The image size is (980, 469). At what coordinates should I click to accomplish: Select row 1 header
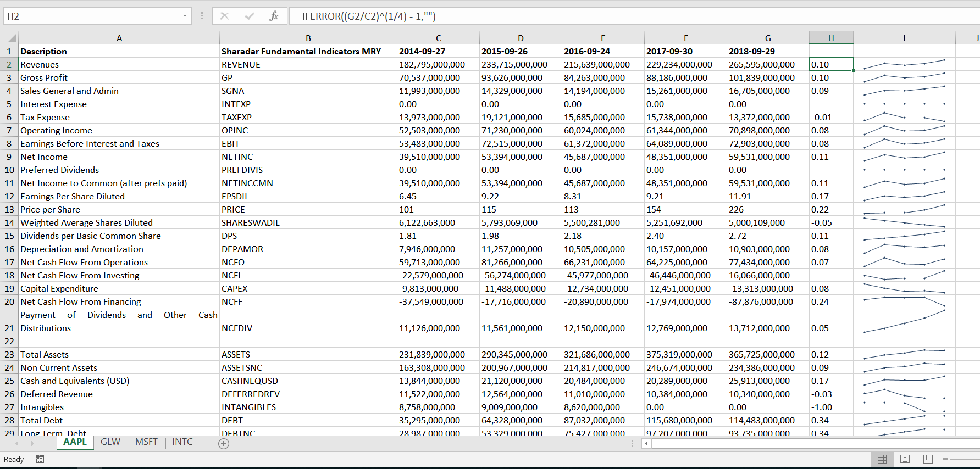(x=9, y=51)
